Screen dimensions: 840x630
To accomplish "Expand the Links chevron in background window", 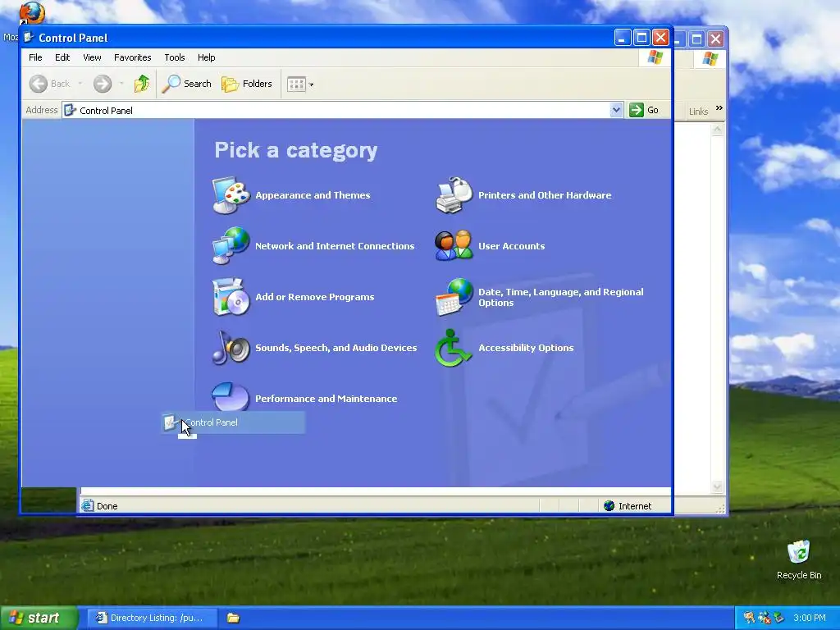I will coord(719,108).
